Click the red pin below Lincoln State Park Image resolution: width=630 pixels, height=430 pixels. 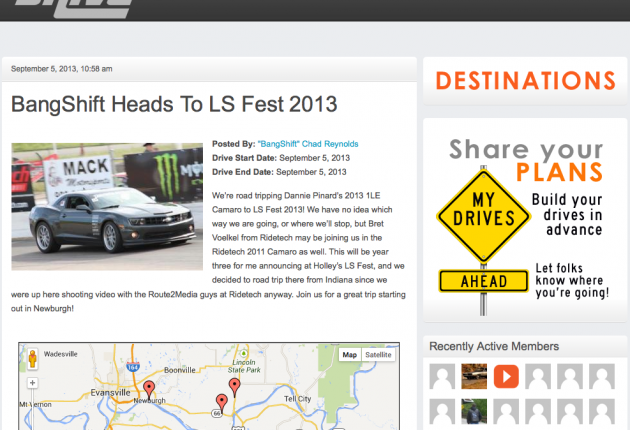(235, 387)
